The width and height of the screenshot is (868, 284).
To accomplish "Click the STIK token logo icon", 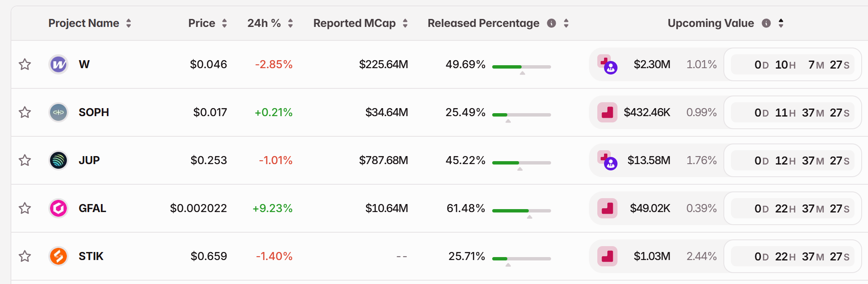I will click(x=58, y=257).
